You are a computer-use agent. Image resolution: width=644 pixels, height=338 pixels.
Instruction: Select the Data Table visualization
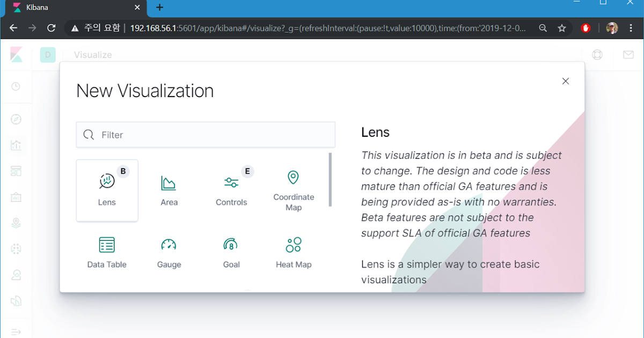(x=107, y=251)
